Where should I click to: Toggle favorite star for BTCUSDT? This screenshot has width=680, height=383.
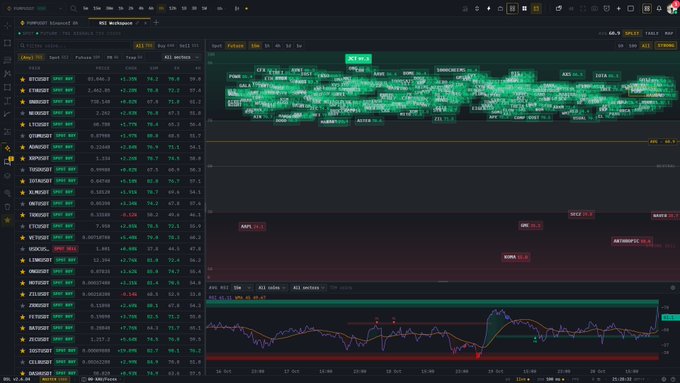click(23, 79)
